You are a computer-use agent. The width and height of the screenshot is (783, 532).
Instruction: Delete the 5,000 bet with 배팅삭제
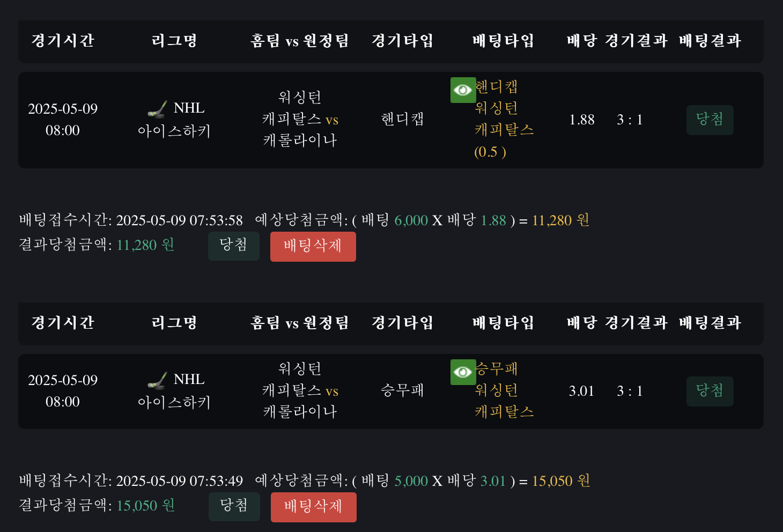313,507
